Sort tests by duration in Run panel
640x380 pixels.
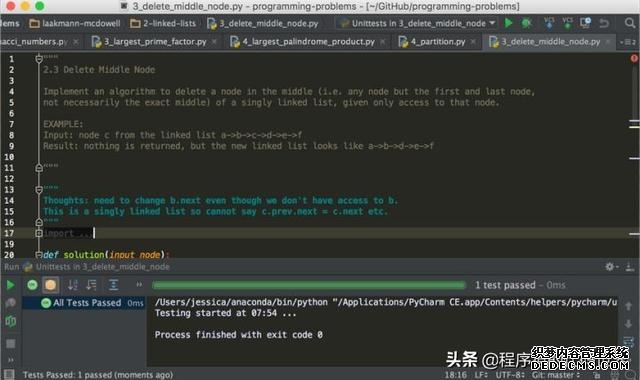coord(92,285)
